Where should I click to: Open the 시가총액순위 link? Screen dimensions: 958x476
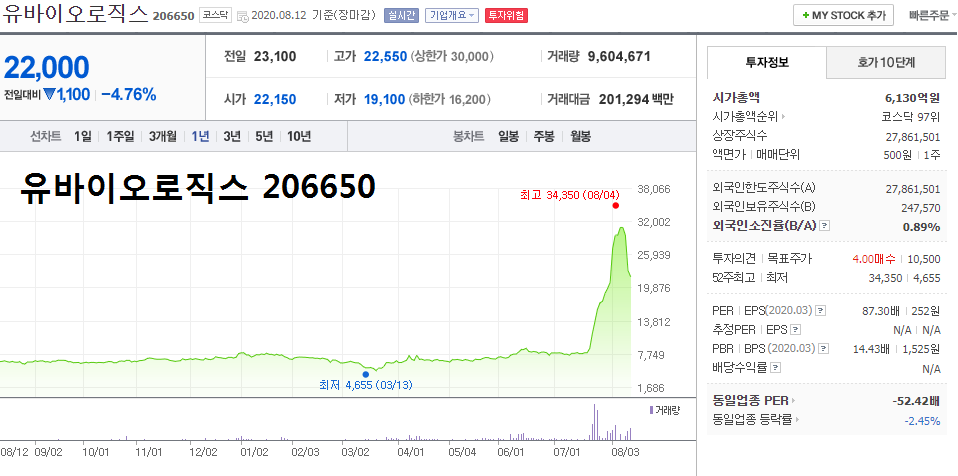pyautogui.click(x=749, y=116)
